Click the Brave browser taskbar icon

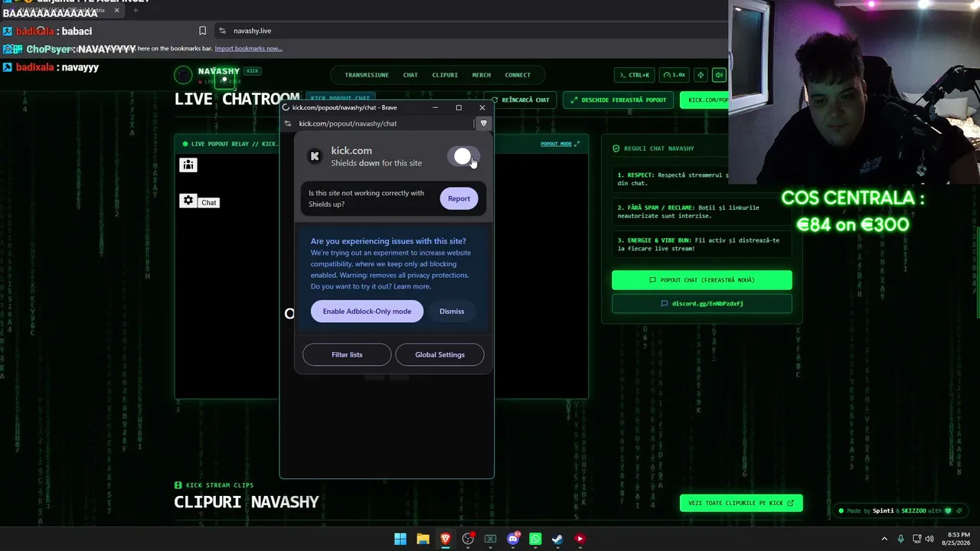click(445, 539)
